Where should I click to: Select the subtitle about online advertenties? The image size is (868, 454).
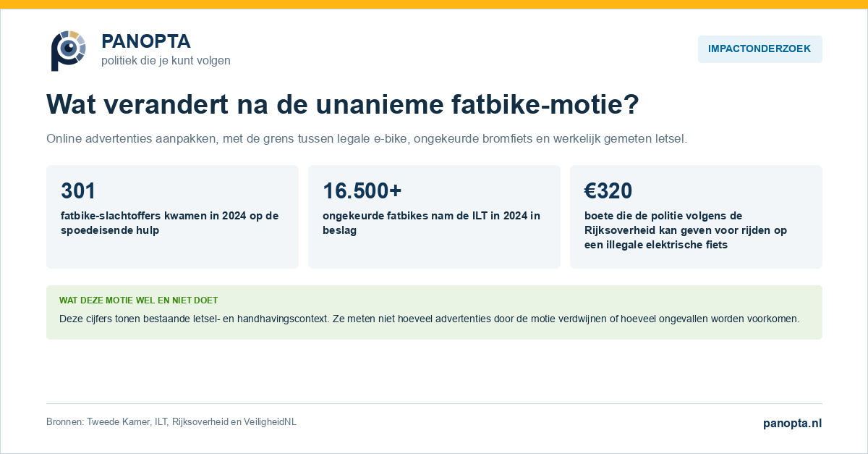(367, 138)
